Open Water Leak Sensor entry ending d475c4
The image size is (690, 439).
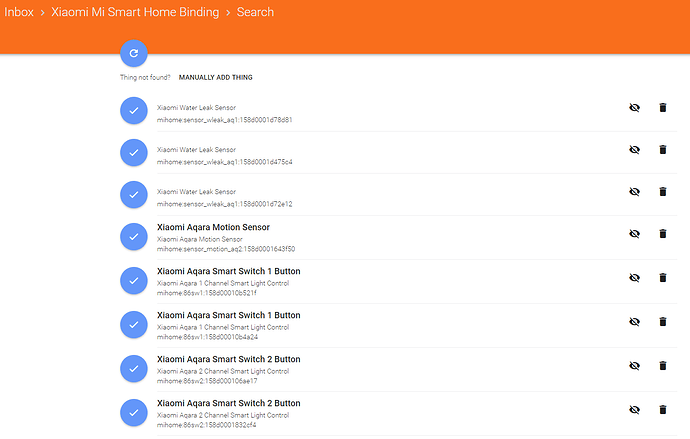(x=224, y=155)
